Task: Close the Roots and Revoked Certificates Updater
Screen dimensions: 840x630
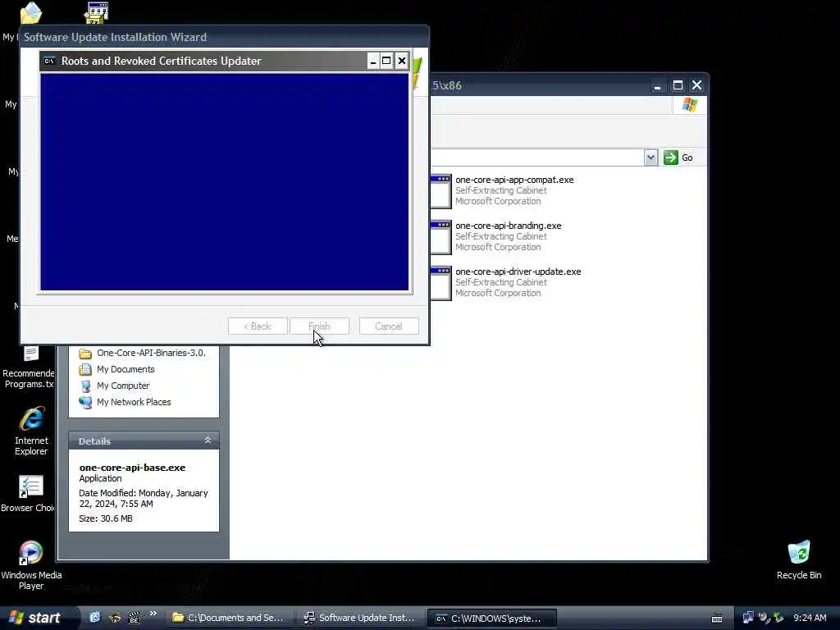Action: [x=402, y=61]
